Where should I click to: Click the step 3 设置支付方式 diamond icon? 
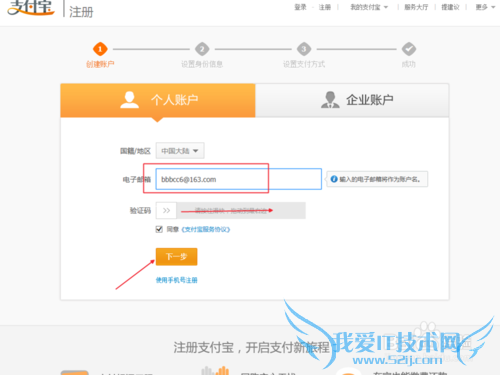pos(304,49)
